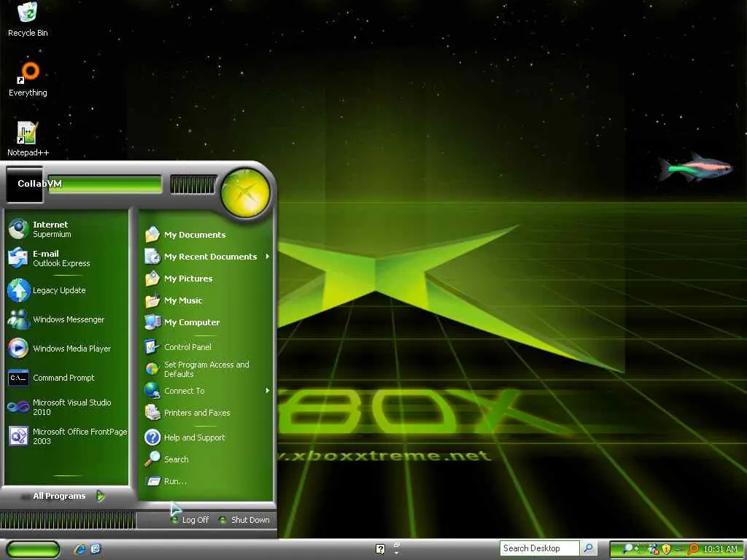747x560 pixels.
Task: Open the Everything desktop shortcut
Action: coord(28,79)
